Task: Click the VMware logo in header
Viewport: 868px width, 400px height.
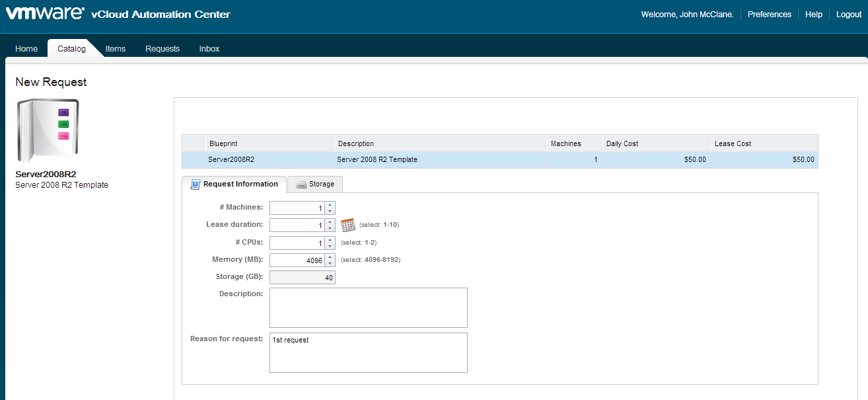Action: click(45, 14)
